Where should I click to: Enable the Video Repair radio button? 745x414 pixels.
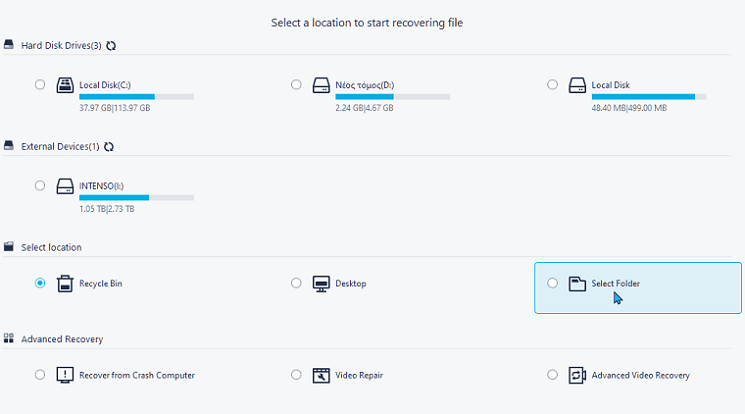[296, 375]
